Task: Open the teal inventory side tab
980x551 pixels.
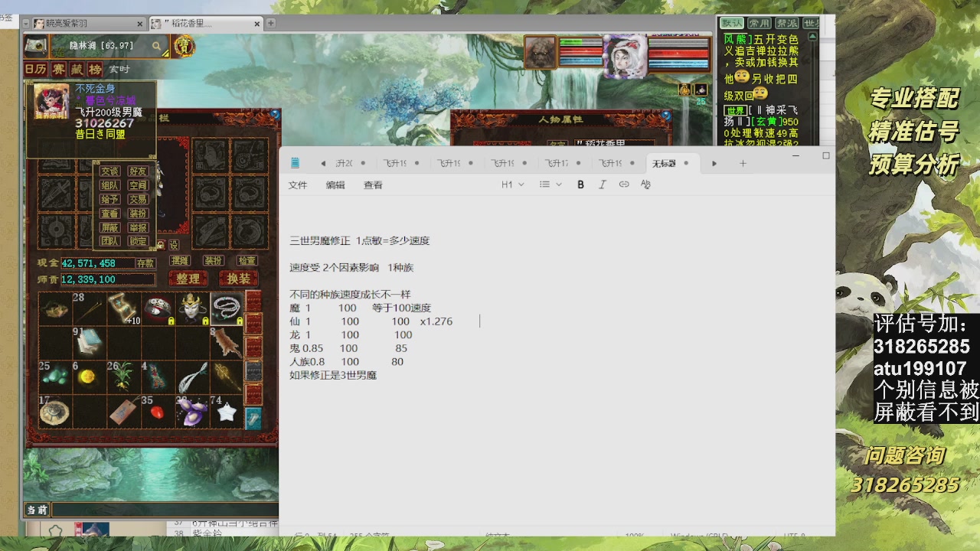Action: click(253, 419)
